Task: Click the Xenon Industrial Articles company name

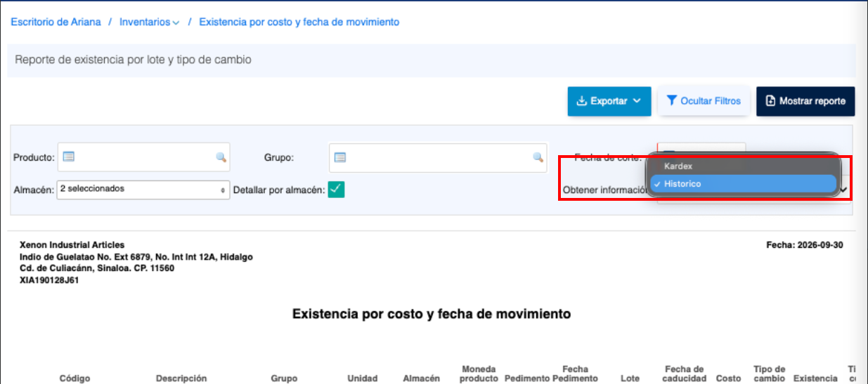Action: tap(72, 245)
